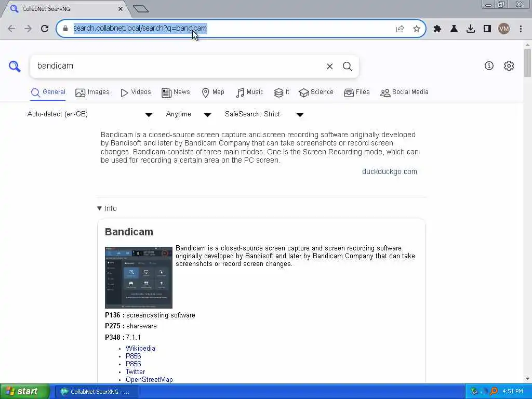This screenshot has height=399, width=532.
Task: Open the SafeSearch: Strict dropdown
Action: 264,114
